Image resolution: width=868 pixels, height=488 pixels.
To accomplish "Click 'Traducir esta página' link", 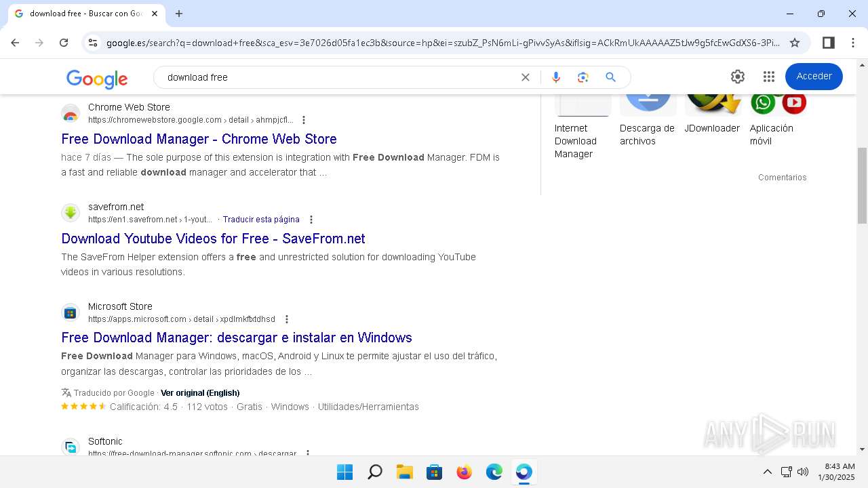I will 261,220.
